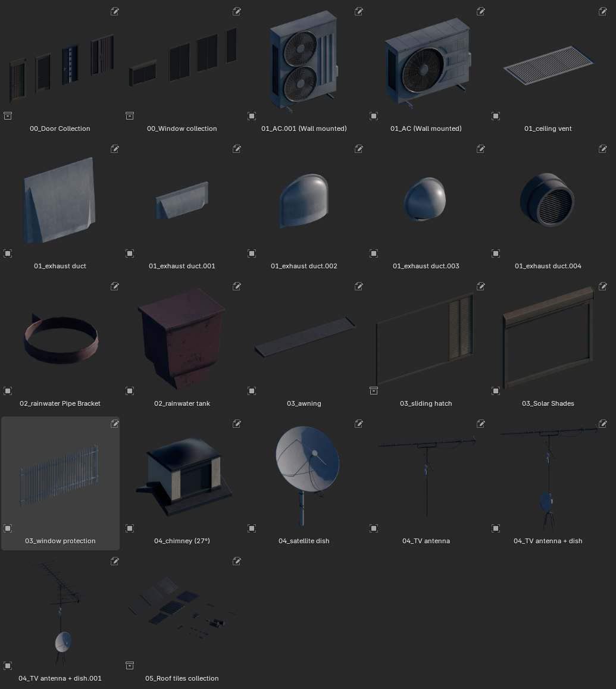Click object icon below 01_exhaust duct.004 thumbnail
Viewport: 616px width, 689px height.
496,253
